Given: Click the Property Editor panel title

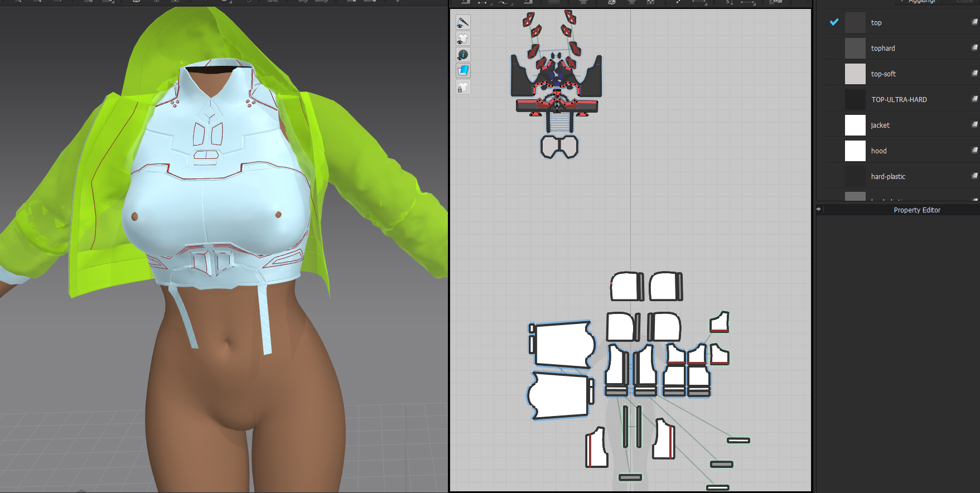Looking at the screenshot, I should (x=917, y=210).
